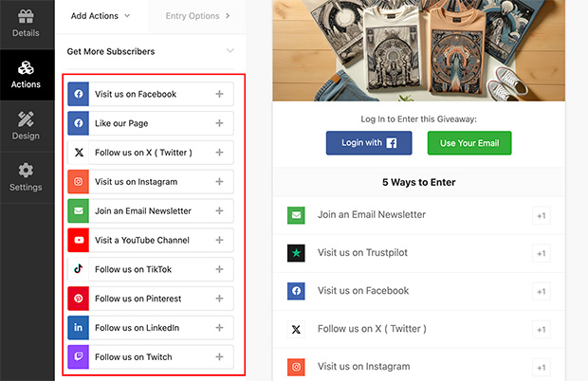Open the Settings gear section
588x381 pixels.
[x=26, y=177]
